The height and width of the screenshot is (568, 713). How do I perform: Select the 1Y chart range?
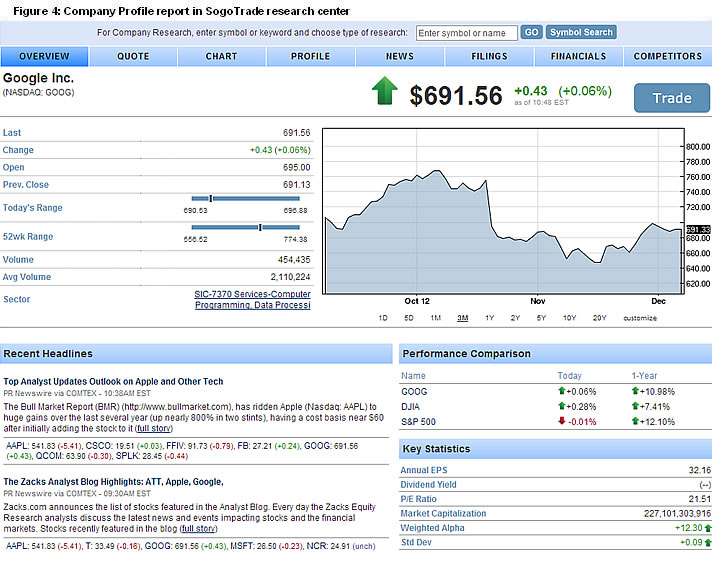tap(489, 318)
